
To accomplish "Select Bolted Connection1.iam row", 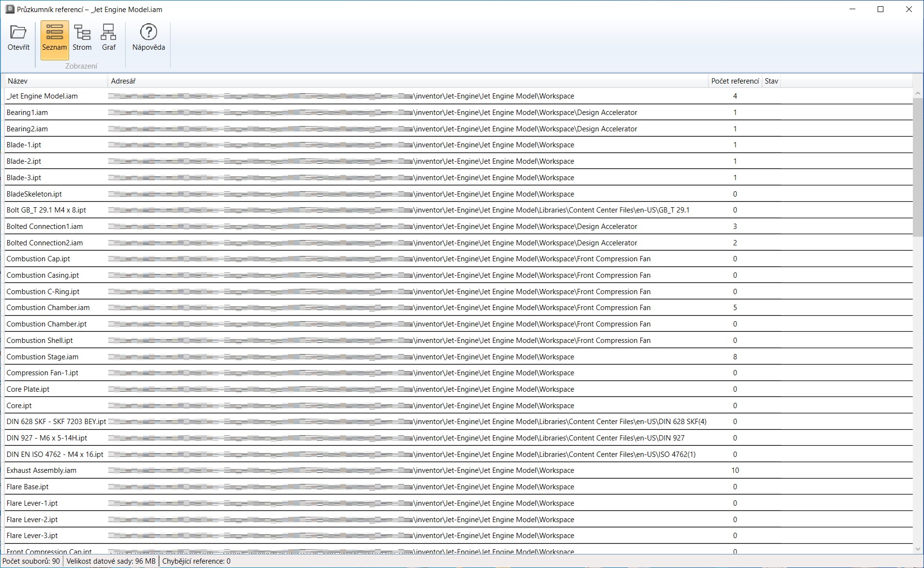I will pyautogui.click(x=44, y=227).
